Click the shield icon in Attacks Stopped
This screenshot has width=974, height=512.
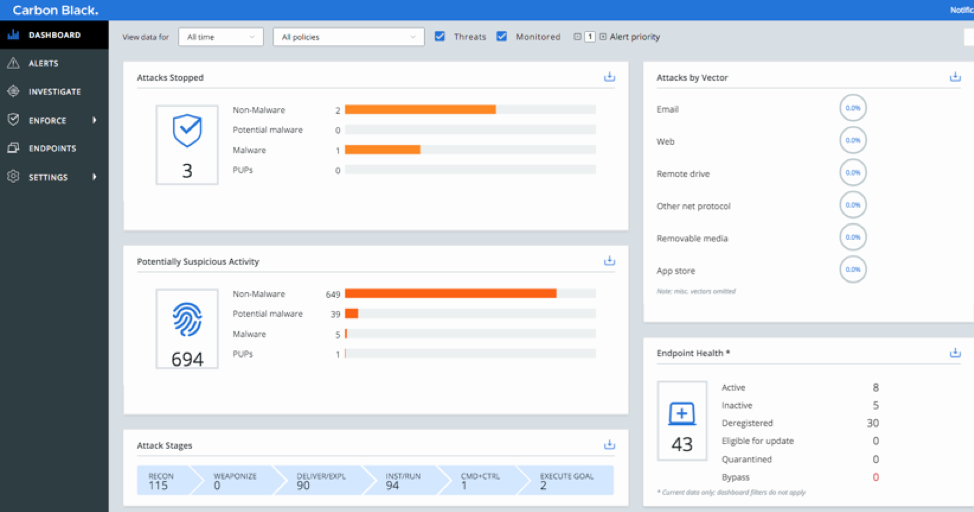pos(187,131)
